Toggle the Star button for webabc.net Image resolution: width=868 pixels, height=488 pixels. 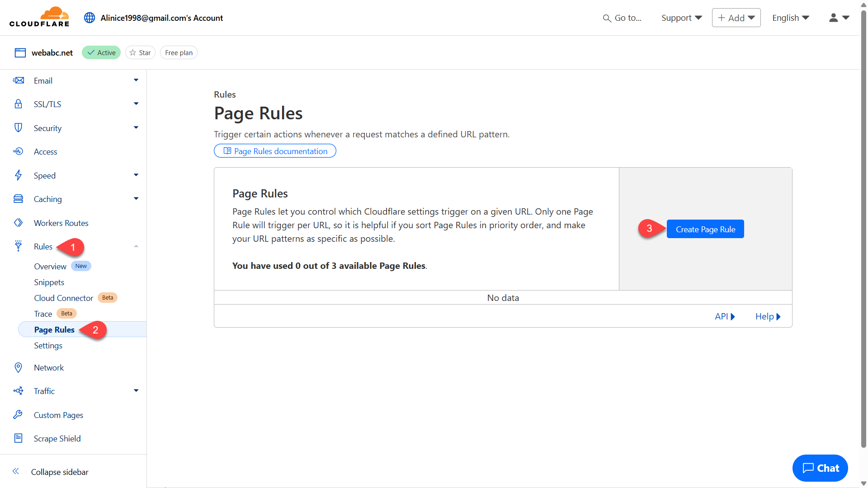tap(140, 52)
